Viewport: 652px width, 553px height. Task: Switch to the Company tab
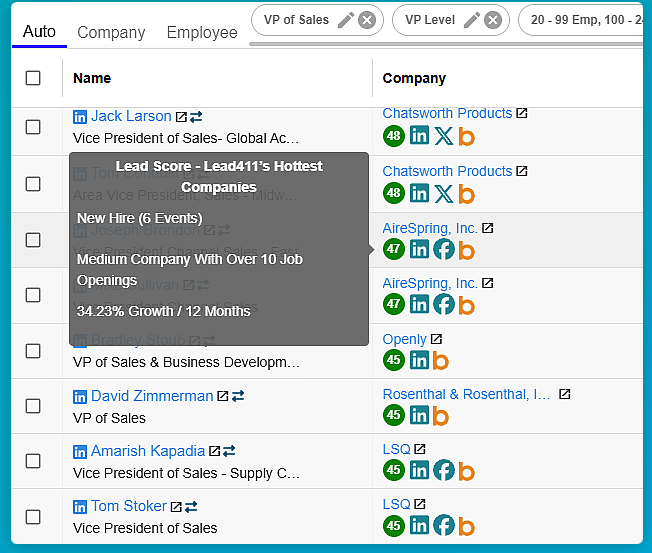click(111, 32)
